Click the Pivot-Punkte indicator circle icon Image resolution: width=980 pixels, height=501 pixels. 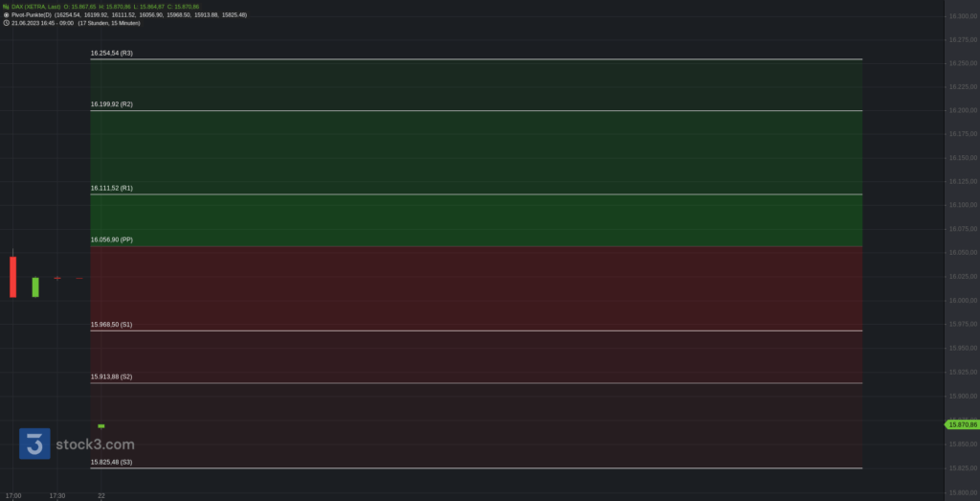[x=7, y=14]
